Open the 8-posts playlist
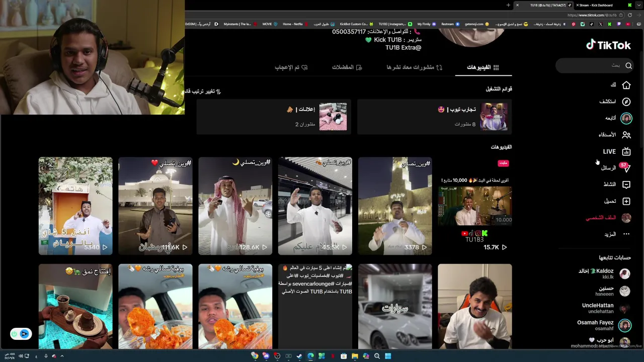644x362 pixels. coord(435,117)
